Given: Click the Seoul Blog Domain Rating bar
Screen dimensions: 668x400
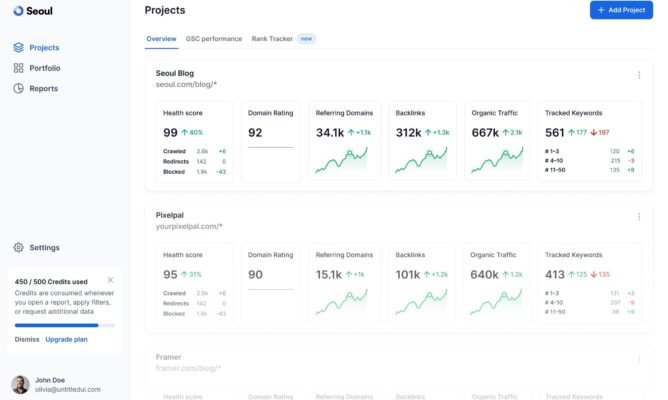Looking at the screenshot, I should click(269, 148).
